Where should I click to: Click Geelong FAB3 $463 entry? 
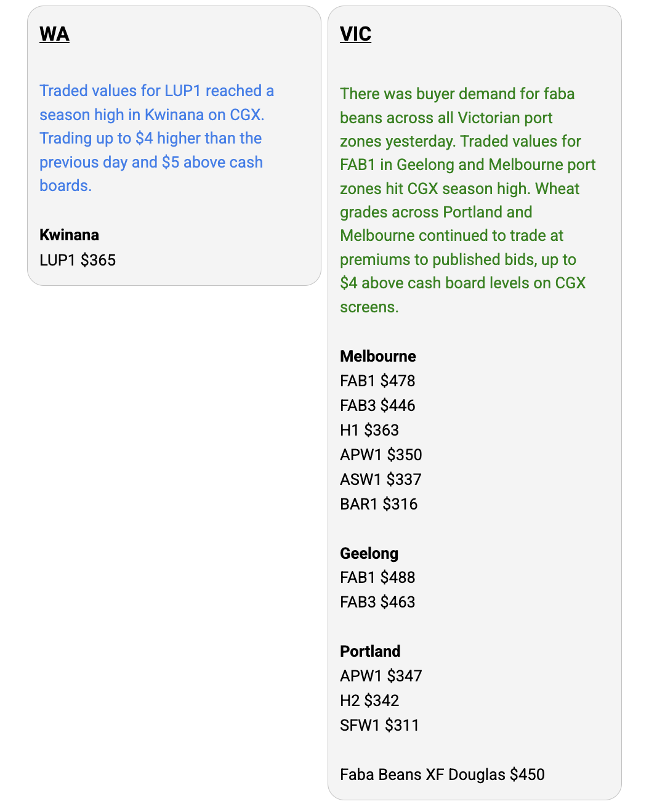[x=377, y=602]
